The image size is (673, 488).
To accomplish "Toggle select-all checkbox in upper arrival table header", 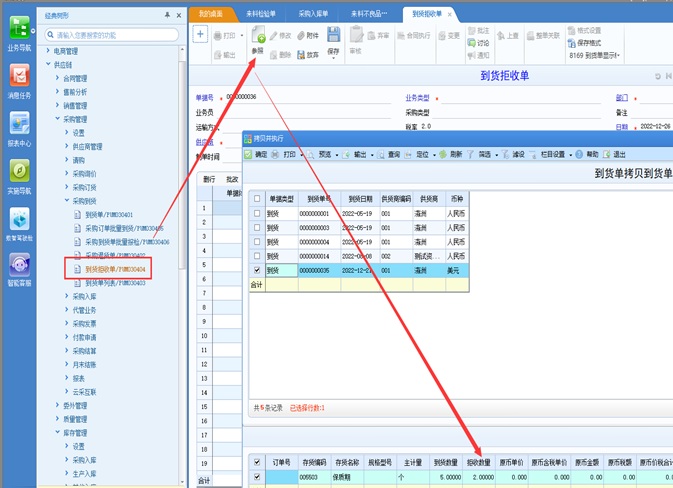I will tap(257, 198).
